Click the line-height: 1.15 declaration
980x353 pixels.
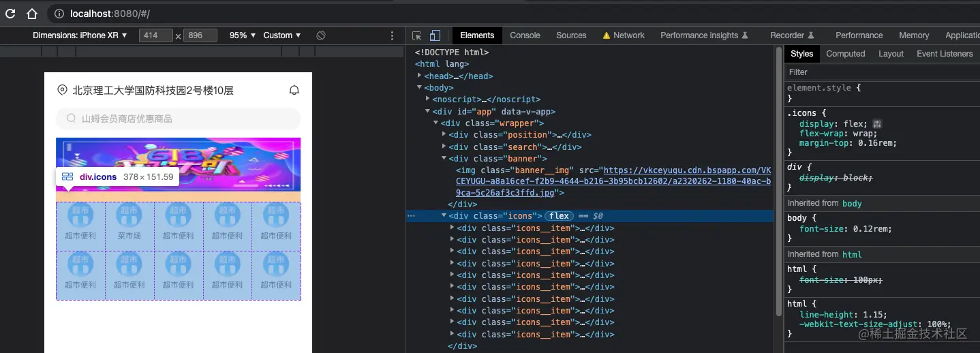844,315
